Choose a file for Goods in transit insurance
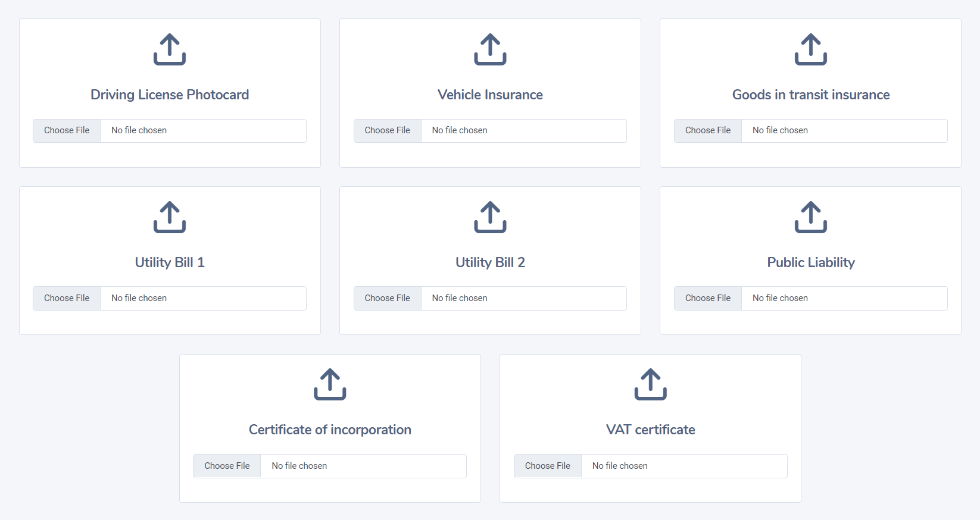This screenshot has height=520, width=980. pyautogui.click(x=707, y=131)
